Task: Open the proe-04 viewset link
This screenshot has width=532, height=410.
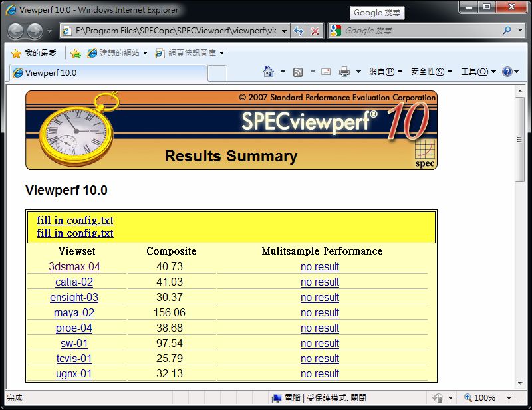Action: [74, 328]
